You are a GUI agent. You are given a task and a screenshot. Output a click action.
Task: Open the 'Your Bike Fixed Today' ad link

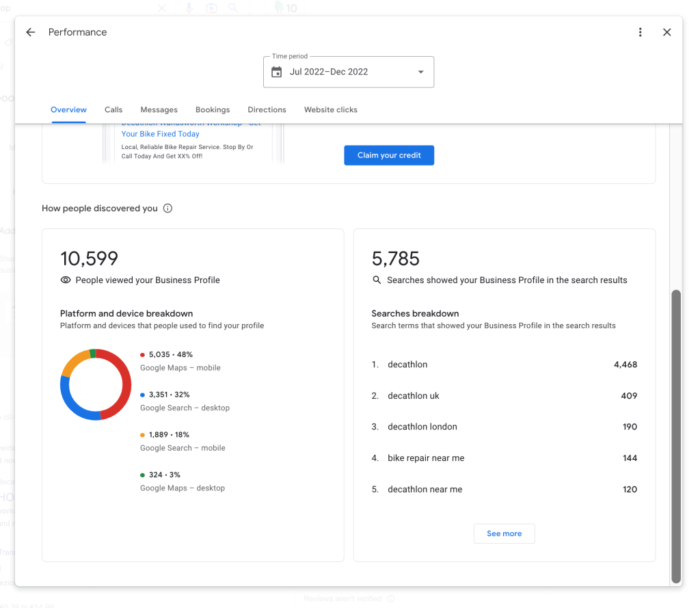click(160, 134)
